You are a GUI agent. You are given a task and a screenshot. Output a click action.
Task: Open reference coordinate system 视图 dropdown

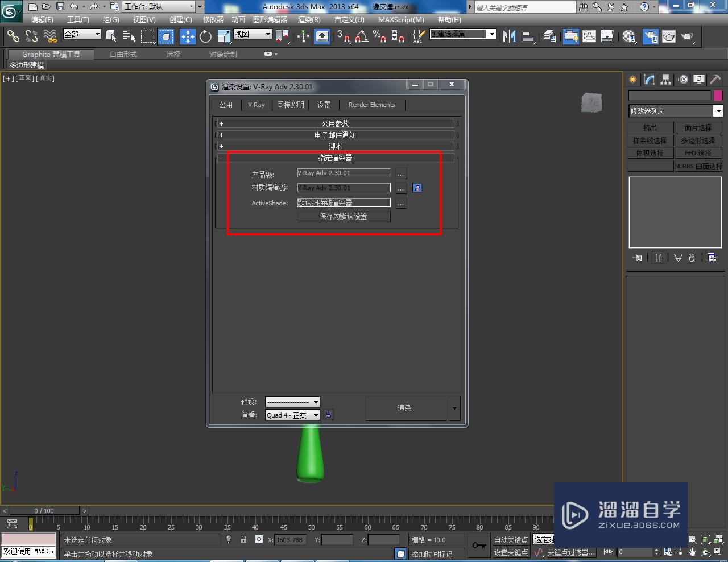point(253,34)
